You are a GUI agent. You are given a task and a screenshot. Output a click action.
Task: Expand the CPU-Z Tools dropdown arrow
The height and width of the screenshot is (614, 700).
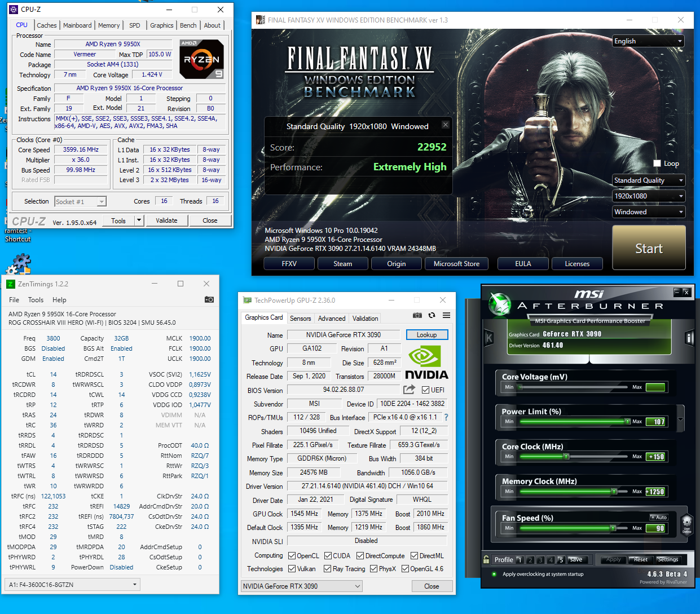139,220
